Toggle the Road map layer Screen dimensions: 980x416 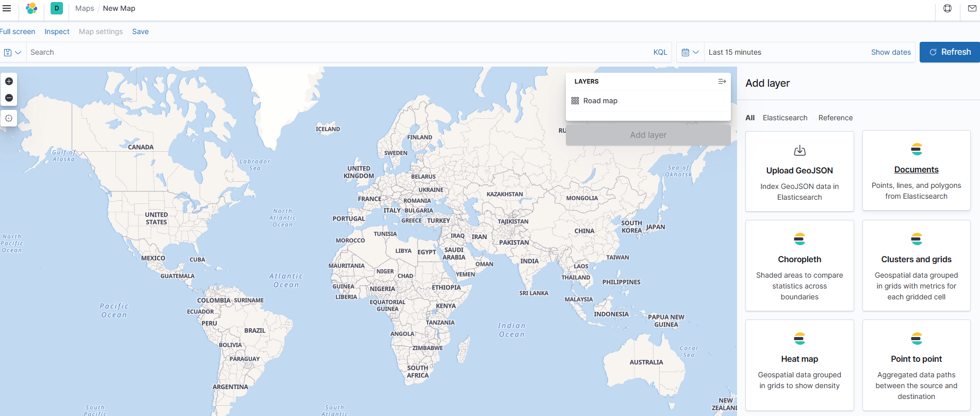pyautogui.click(x=600, y=101)
